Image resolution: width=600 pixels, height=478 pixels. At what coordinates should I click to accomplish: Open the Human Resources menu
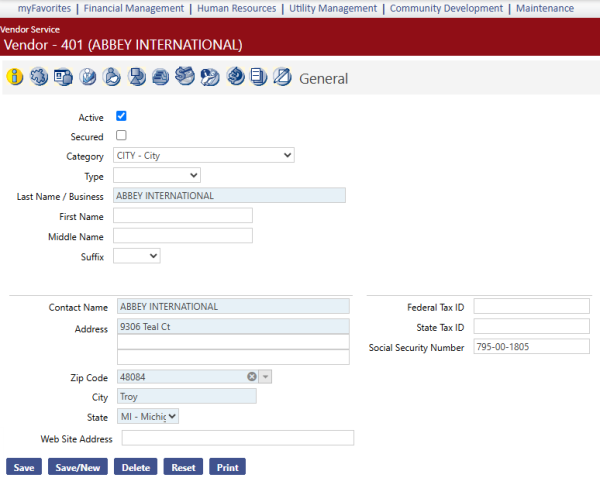point(236,8)
